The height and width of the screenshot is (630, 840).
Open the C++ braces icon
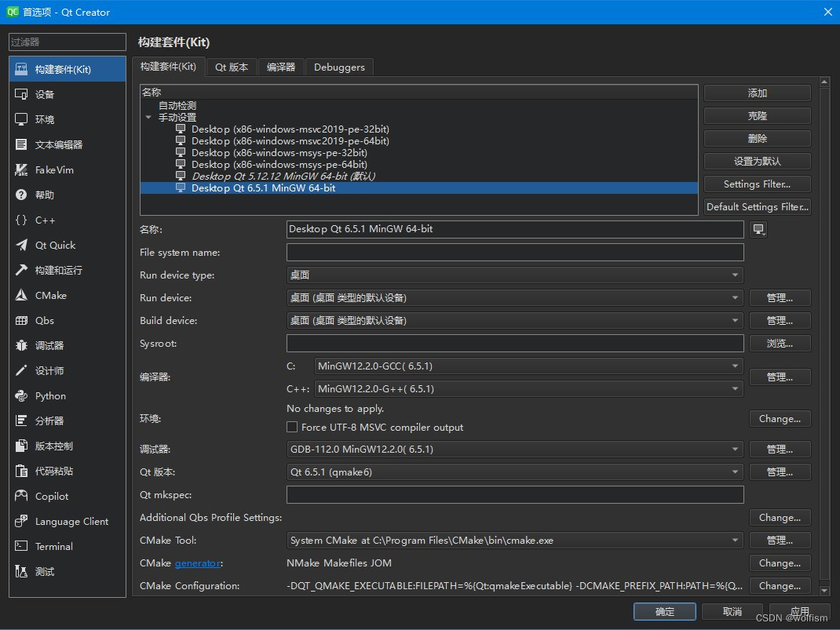(21, 220)
